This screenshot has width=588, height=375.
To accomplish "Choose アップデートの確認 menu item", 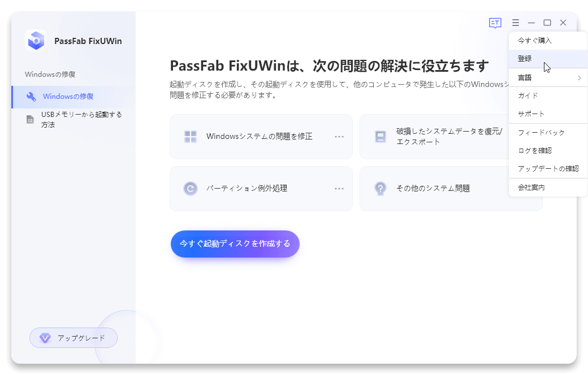I will point(548,169).
